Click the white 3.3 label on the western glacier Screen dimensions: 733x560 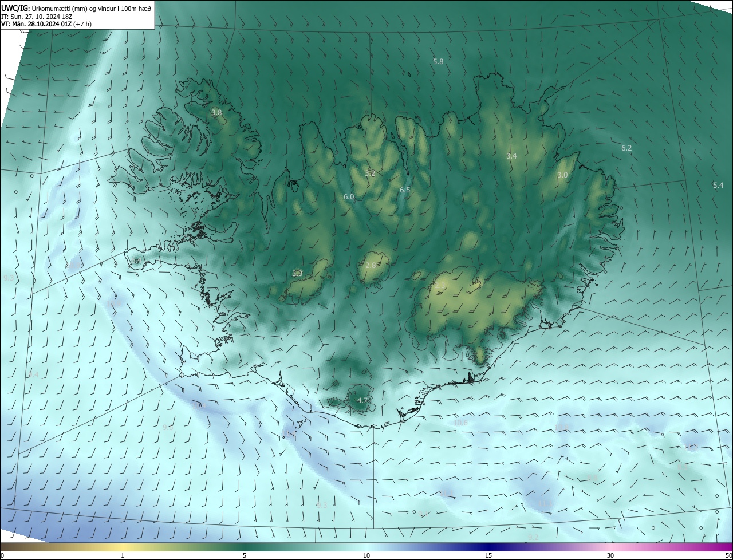(297, 274)
